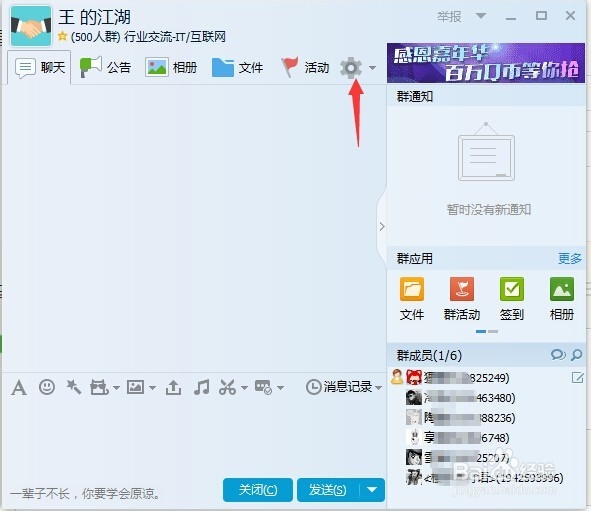
Task: Open the font style (A) tool
Action: [19, 387]
